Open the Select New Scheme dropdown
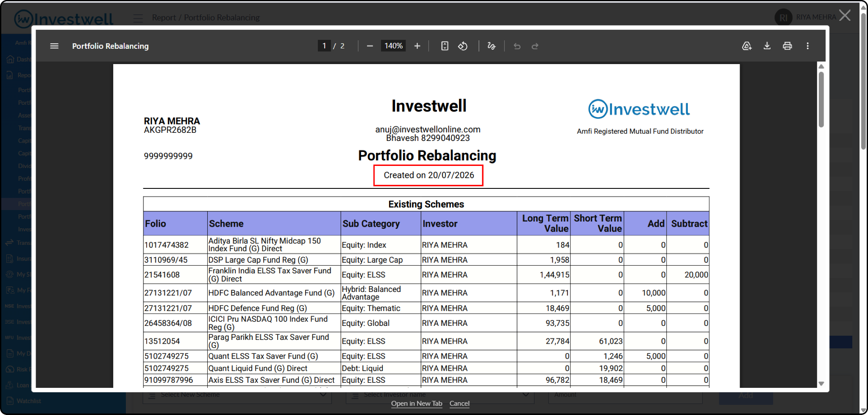Viewport: 868px width, 415px height. [x=237, y=395]
